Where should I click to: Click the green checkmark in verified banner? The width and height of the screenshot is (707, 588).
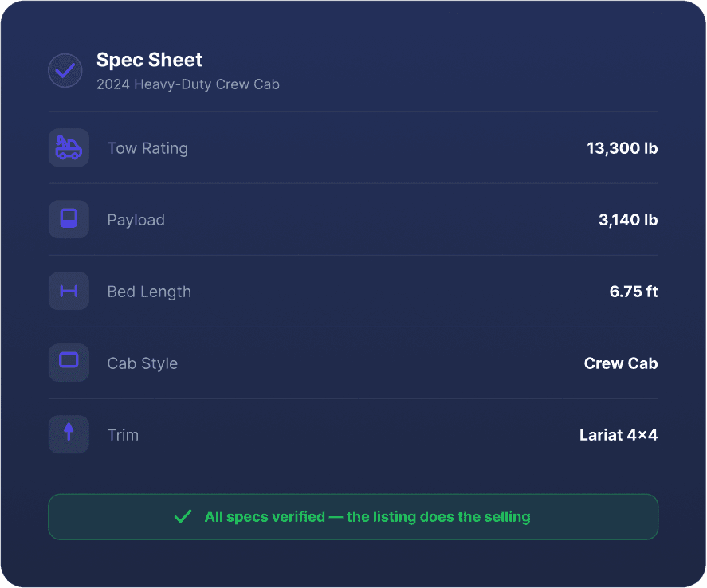coord(183,516)
